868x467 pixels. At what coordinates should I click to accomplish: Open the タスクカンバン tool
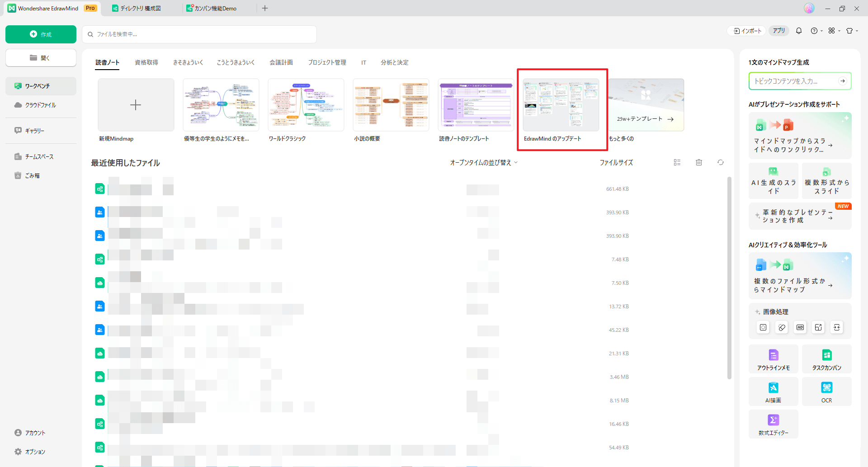coord(827,359)
